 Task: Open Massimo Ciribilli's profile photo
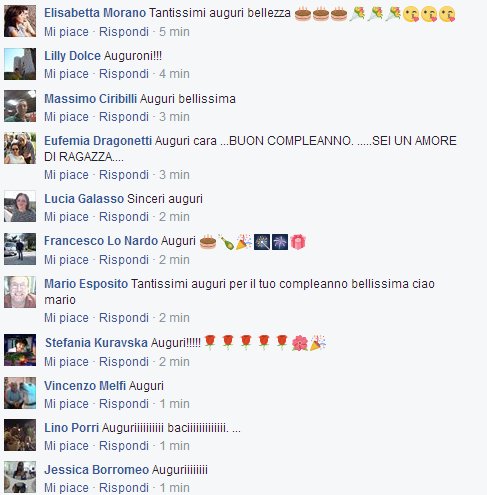(20, 106)
